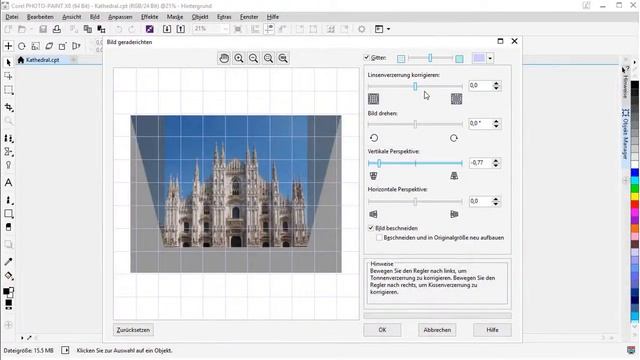Click the OK button
The image size is (640, 360).
click(382, 330)
